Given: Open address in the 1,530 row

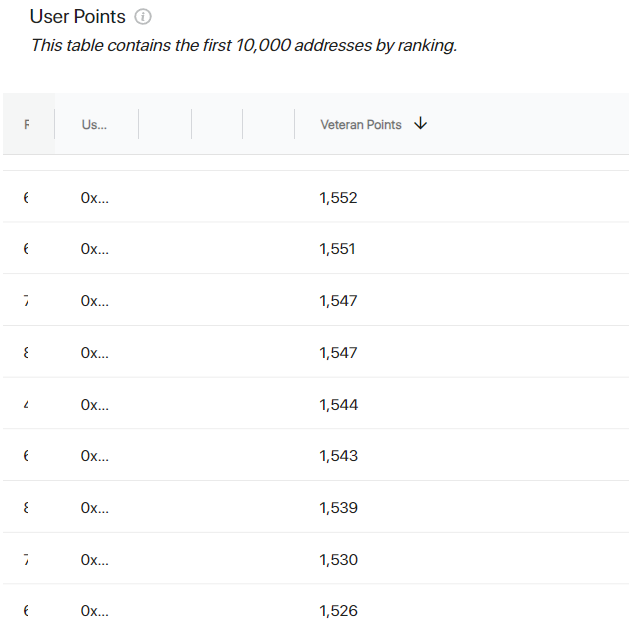Looking at the screenshot, I should click(x=94, y=560).
